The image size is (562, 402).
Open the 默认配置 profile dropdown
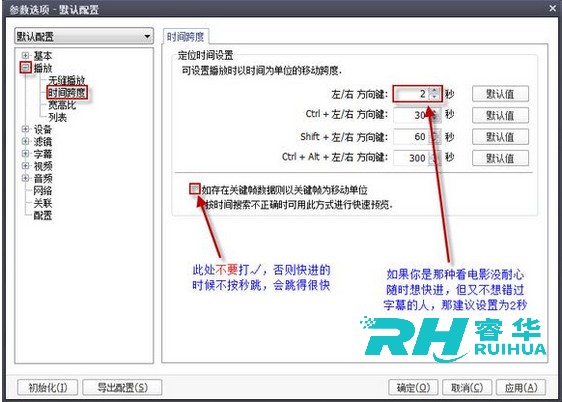click(x=84, y=36)
